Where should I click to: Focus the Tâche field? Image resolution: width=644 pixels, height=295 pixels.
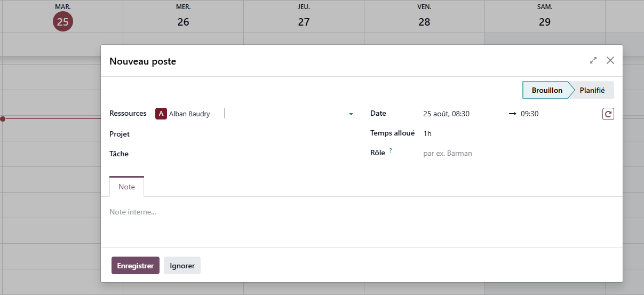pos(255,154)
